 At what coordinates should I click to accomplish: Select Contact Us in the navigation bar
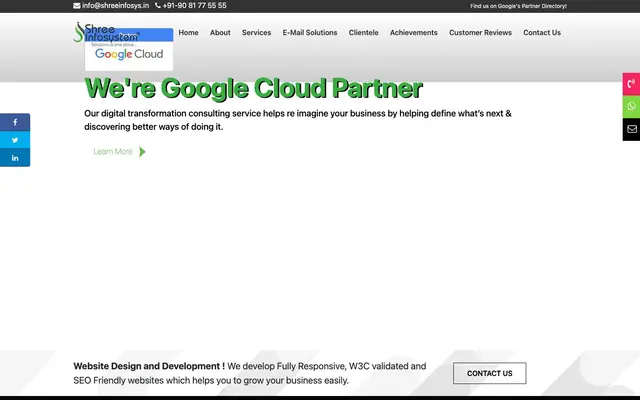click(542, 33)
